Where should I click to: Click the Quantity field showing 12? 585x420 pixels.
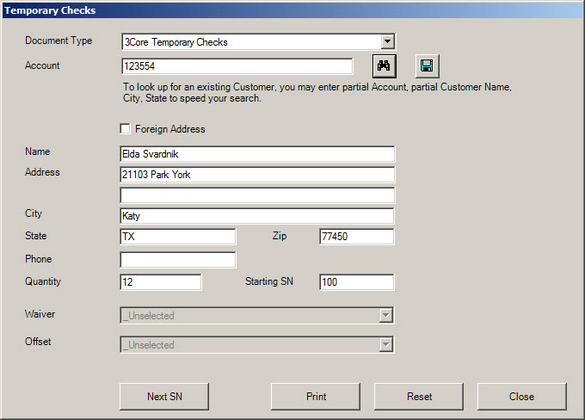coord(160,282)
